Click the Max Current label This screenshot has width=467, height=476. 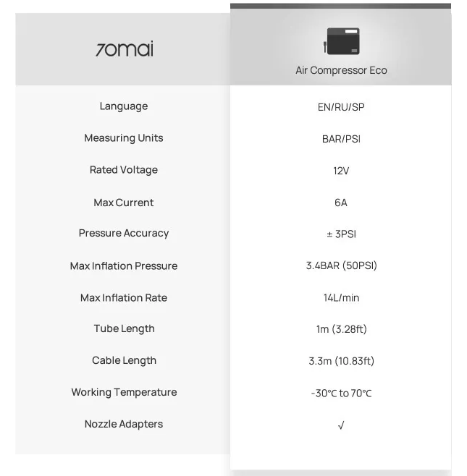coord(124,203)
